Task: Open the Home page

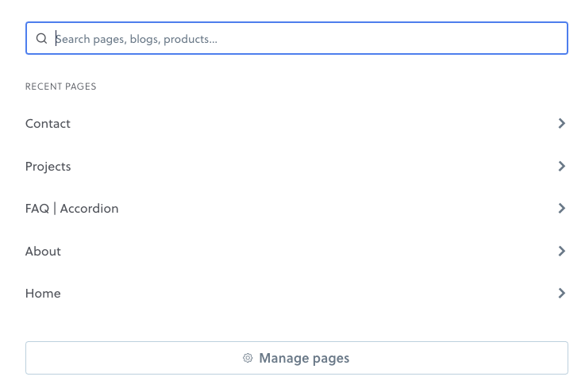Action: (297, 293)
